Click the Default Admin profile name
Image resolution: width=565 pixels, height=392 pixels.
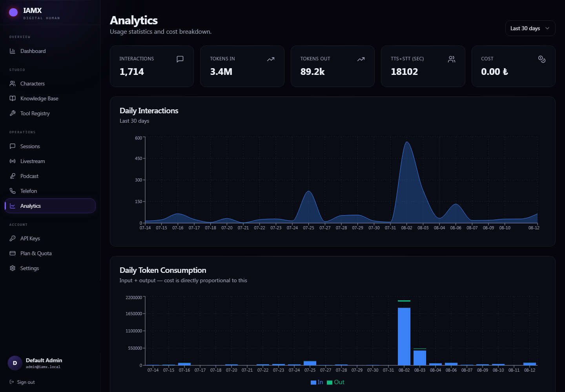point(44,360)
